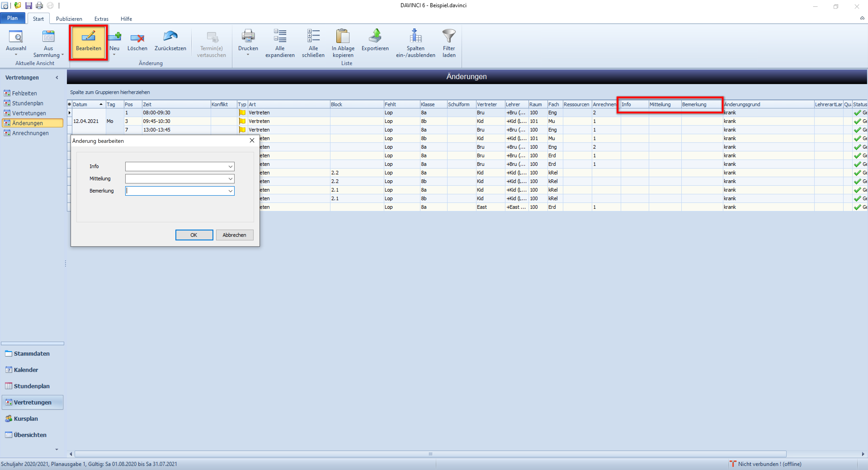Click Alle expandieren icon
The height and width of the screenshot is (470, 868).
[280, 36]
